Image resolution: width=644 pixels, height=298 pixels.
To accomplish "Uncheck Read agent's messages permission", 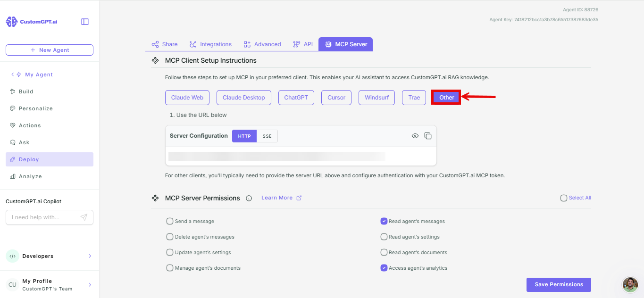I will pyautogui.click(x=384, y=221).
